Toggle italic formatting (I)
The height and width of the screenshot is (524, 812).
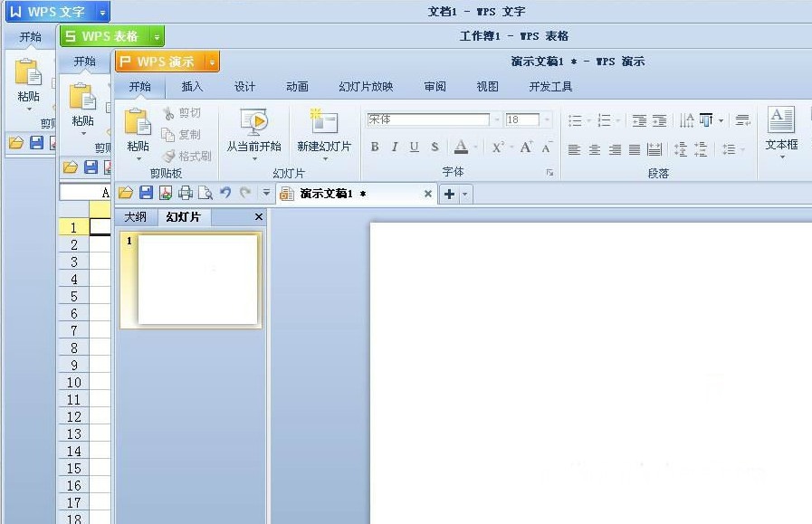(x=394, y=147)
